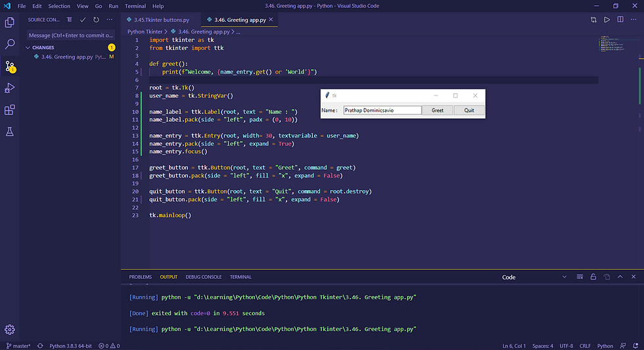The image size is (644, 350).
Task: Click the M modified status letter
Action: (111, 57)
